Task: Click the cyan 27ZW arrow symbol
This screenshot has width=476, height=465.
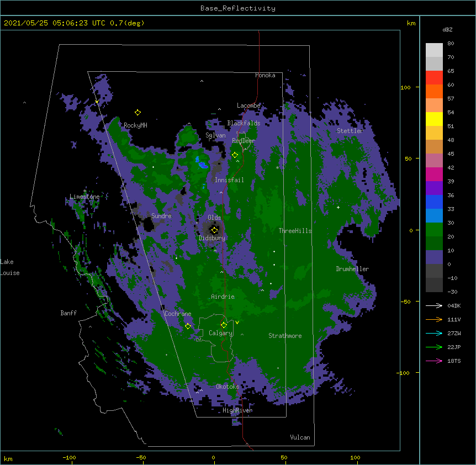Action: 434,333
